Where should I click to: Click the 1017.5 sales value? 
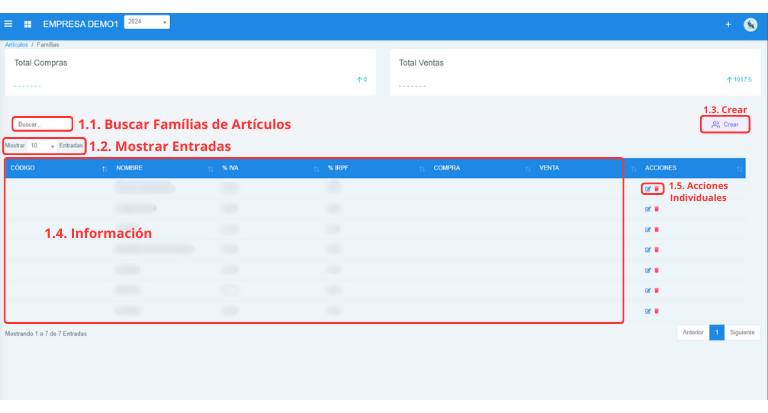[742, 79]
